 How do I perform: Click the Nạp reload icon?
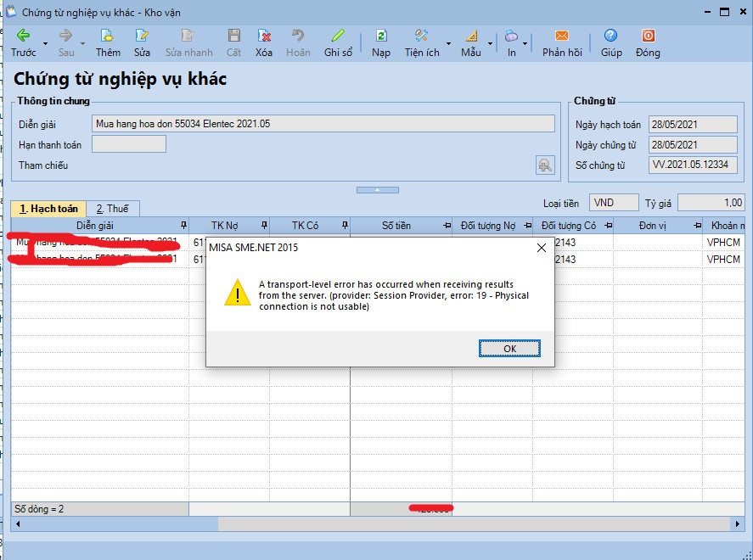381,36
